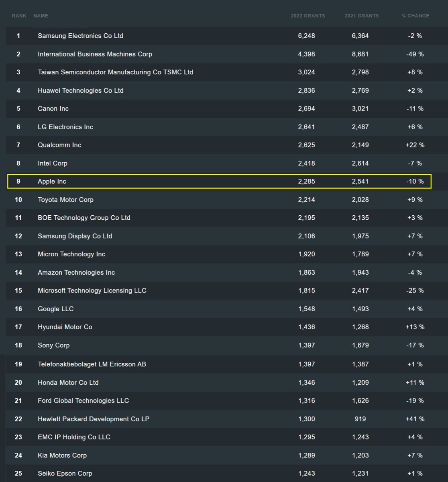Click Intel Corp name
The height and width of the screenshot is (482, 448).
point(53,163)
